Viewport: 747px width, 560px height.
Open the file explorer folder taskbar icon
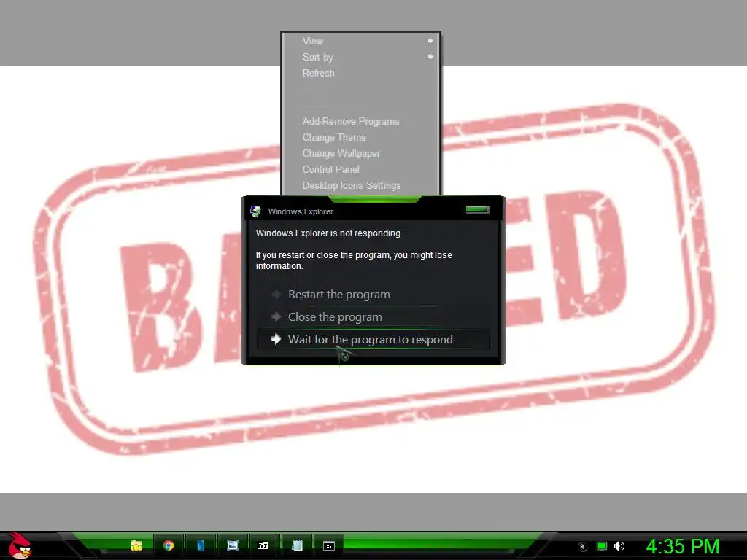(136, 545)
